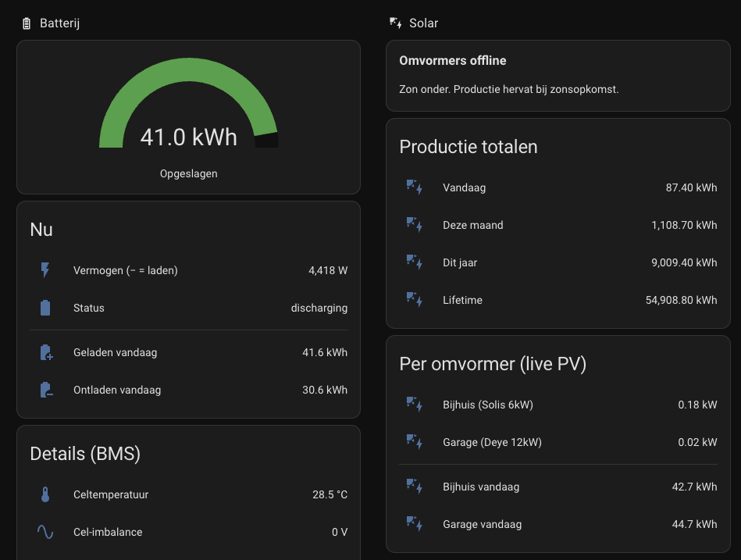The width and height of the screenshot is (741, 560).
Task: Click the 4,418 W Vermogen value
Action: coord(328,270)
